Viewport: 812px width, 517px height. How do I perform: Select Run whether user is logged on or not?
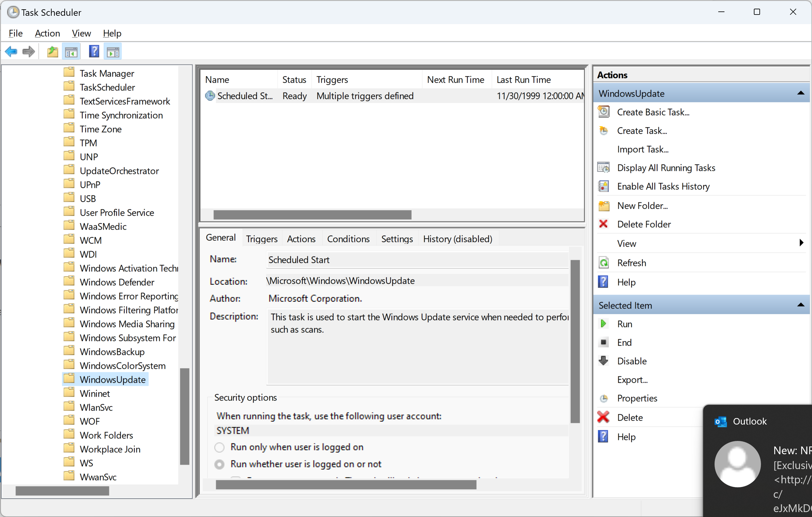(220, 464)
